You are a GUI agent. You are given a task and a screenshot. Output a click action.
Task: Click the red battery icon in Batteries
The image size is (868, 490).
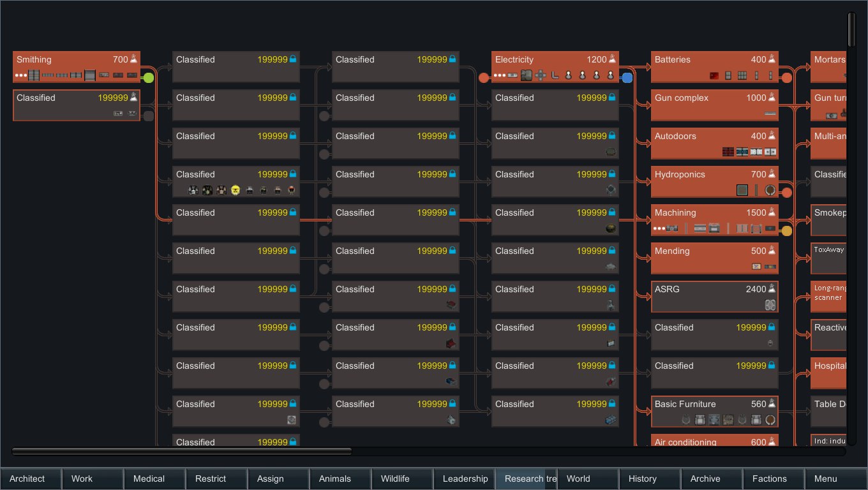coord(714,76)
